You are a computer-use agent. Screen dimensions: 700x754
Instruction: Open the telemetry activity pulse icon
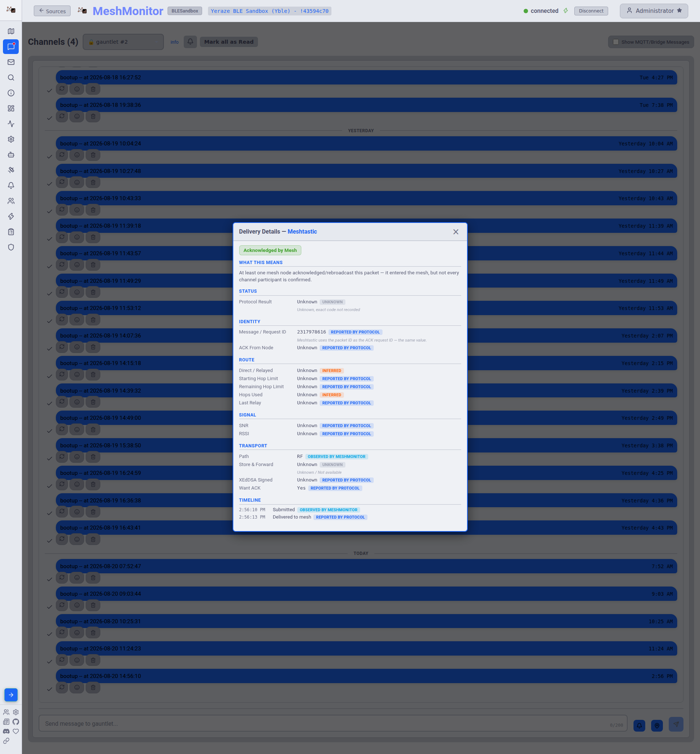coord(11,124)
